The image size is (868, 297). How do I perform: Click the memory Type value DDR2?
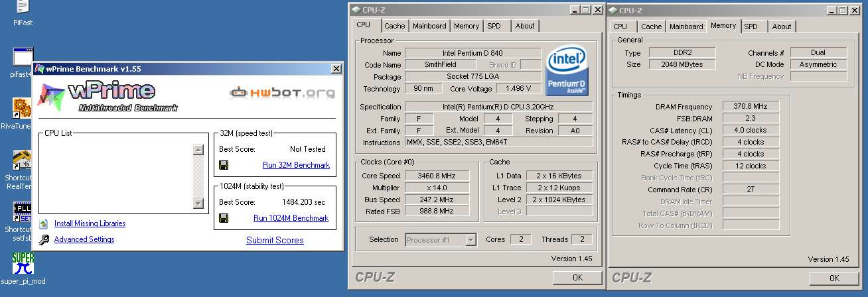[682, 52]
